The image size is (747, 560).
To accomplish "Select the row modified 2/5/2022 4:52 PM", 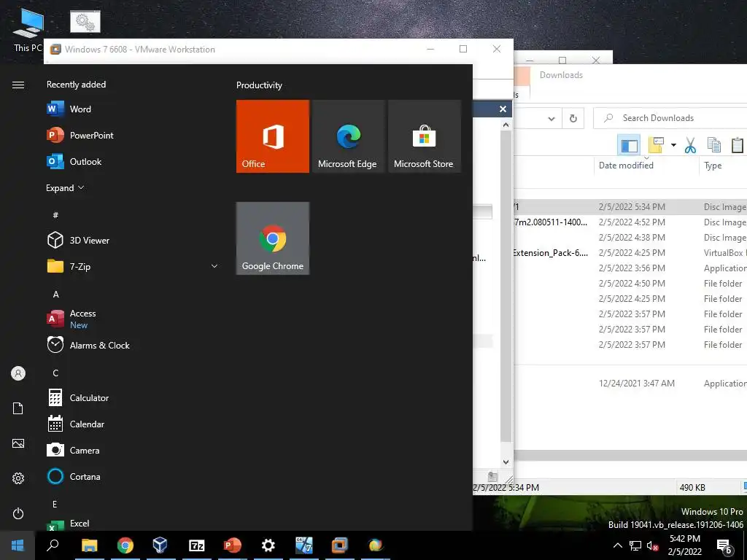I will click(630, 222).
